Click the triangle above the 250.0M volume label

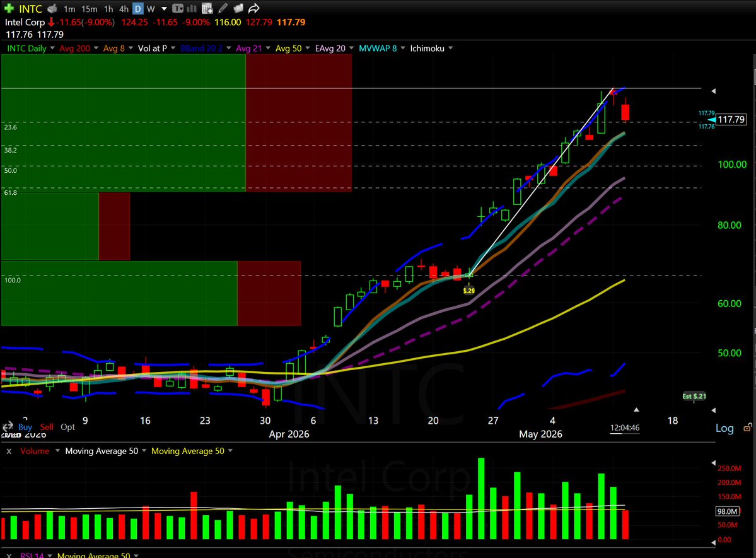click(714, 463)
